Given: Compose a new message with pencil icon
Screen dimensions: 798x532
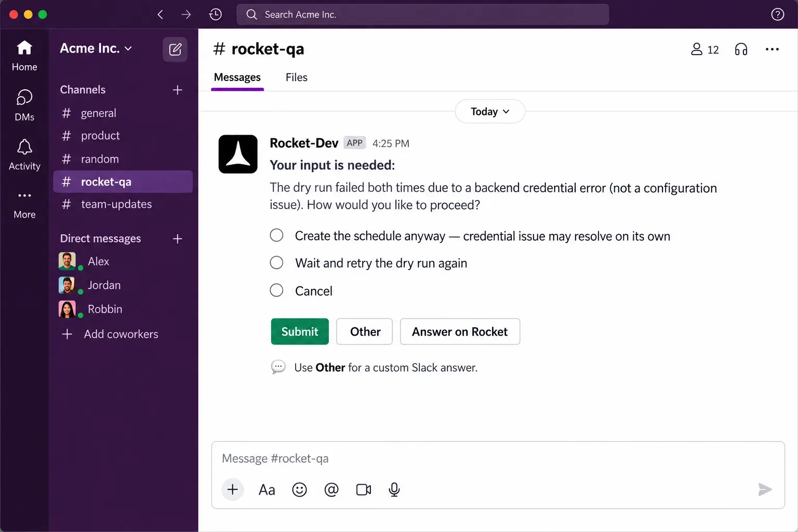Looking at the screenshot, I should click(175, 49).
